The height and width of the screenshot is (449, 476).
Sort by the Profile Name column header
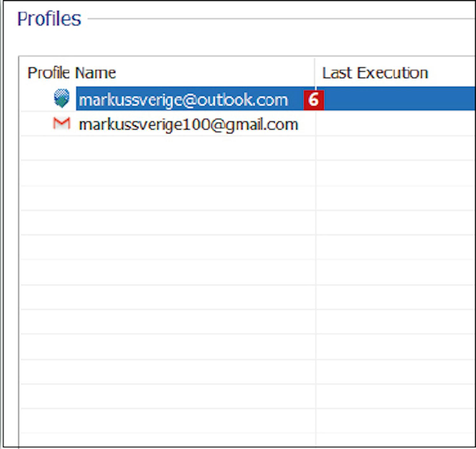[x=72, y=73]
